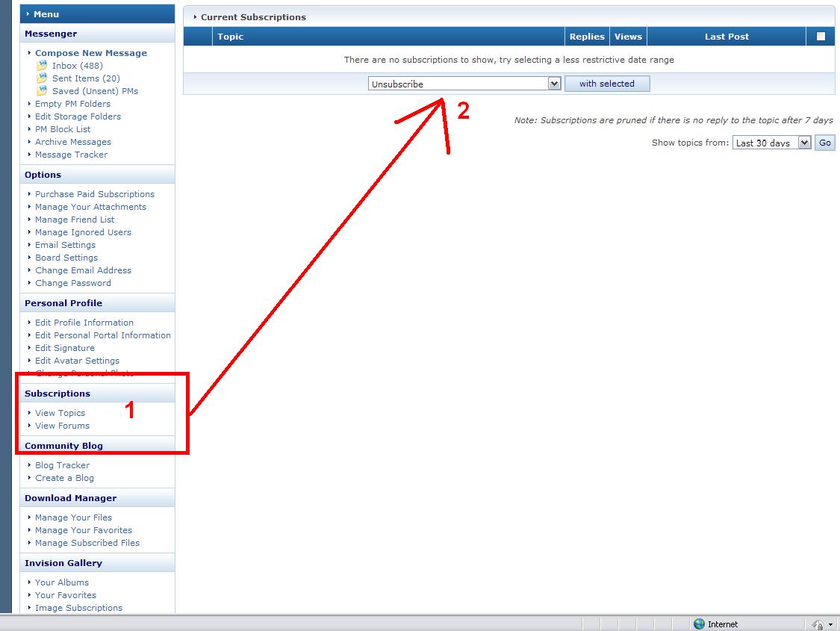Open Board Settings

66,258
